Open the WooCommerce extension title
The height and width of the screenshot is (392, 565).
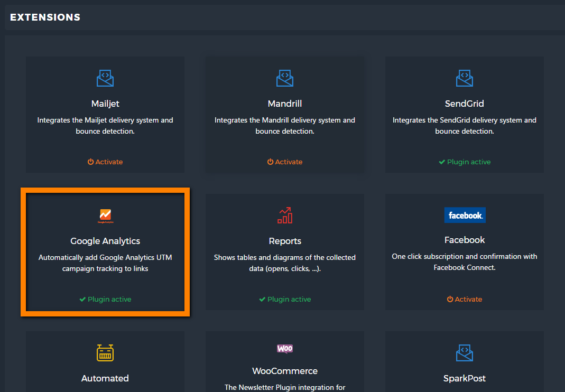[x=285, y=371]
